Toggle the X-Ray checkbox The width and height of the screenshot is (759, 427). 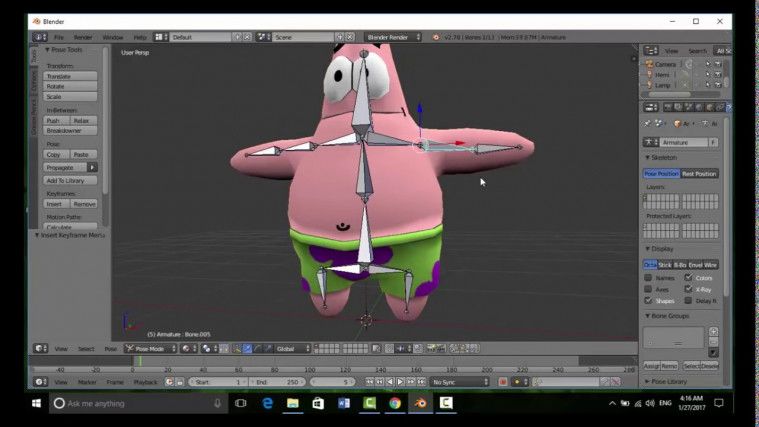pos(688,289)
